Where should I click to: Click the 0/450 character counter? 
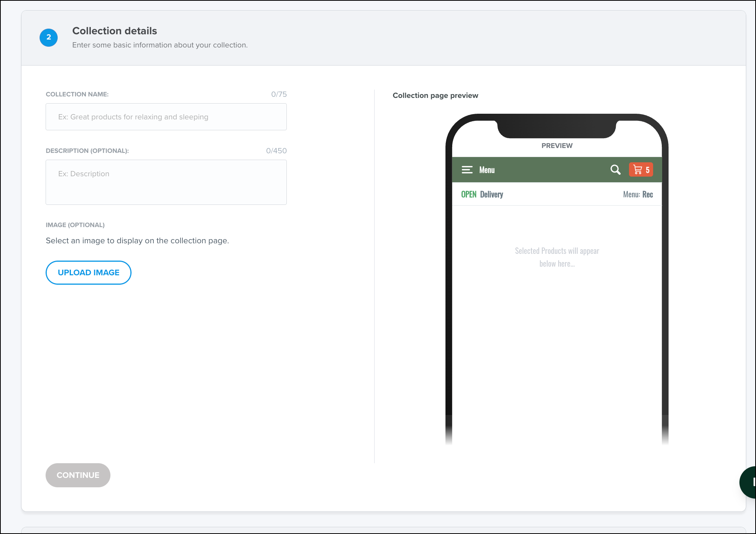pos(276,151)
